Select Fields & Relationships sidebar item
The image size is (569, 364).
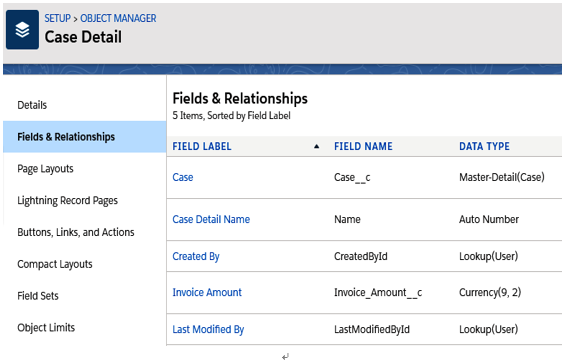click(x=85, y=137)
